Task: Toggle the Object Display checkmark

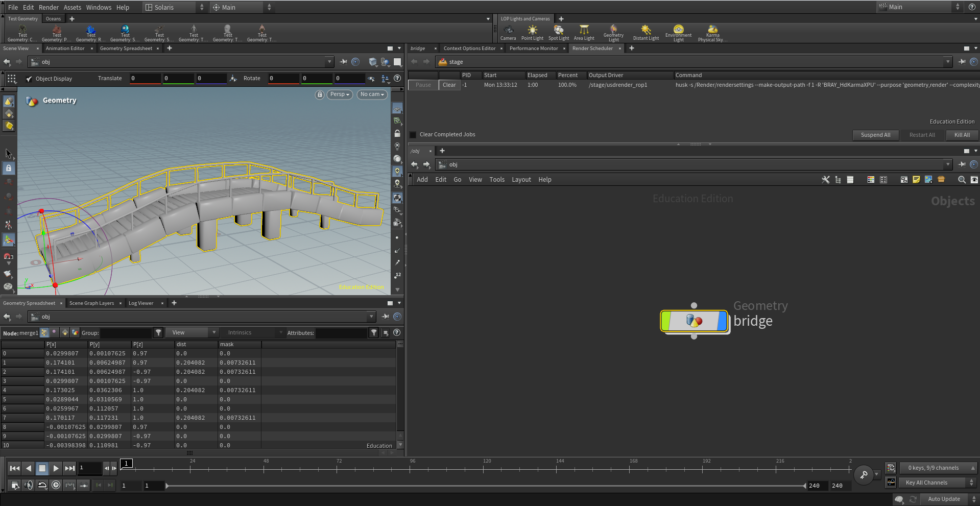Action: [29, 79]
